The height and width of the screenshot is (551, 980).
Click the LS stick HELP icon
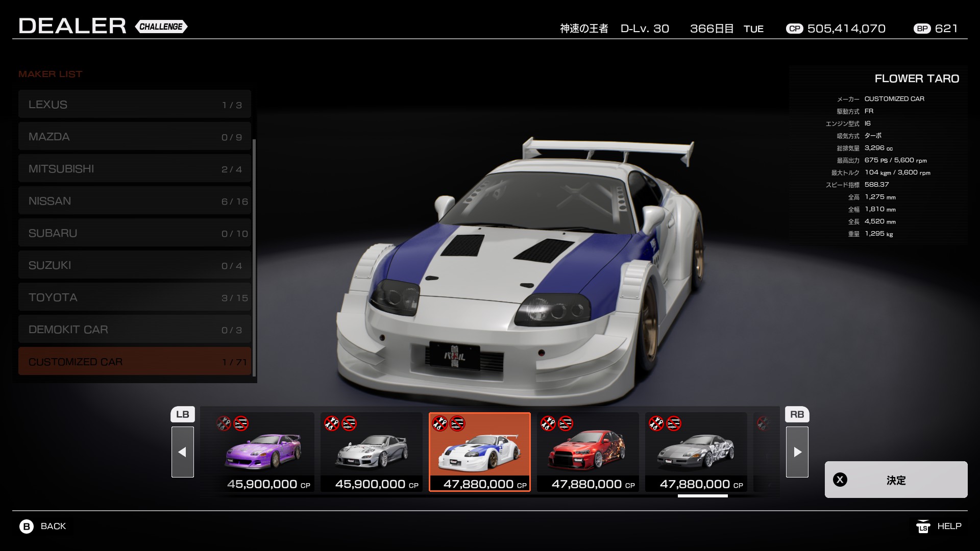click(x=923, y=526)
